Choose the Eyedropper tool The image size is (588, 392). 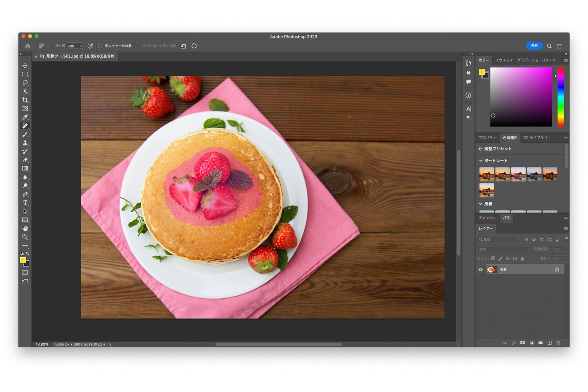point(25,117)
